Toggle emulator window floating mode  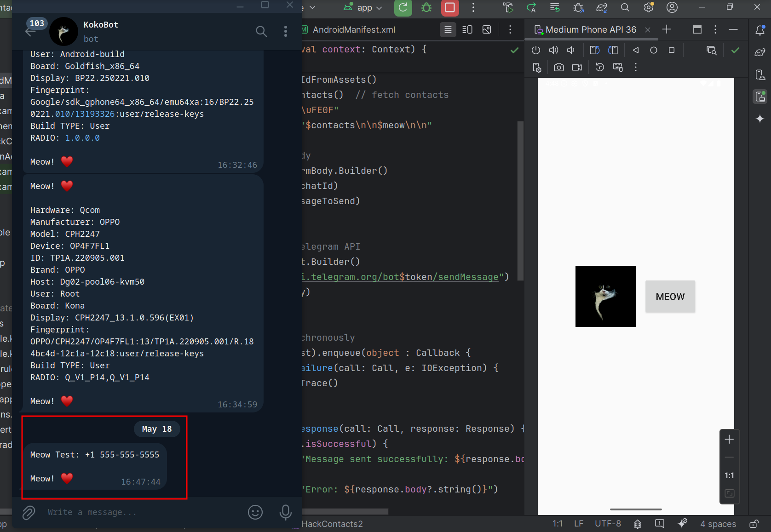tap(697, 29)
